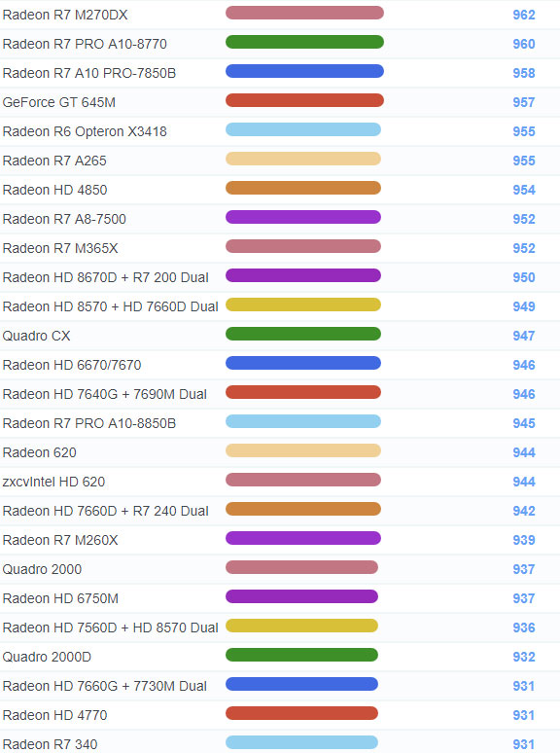Click the score 949 for HD 8570 Dual
Viewport: 560px width, 753px height.
[x=523, y=306]
